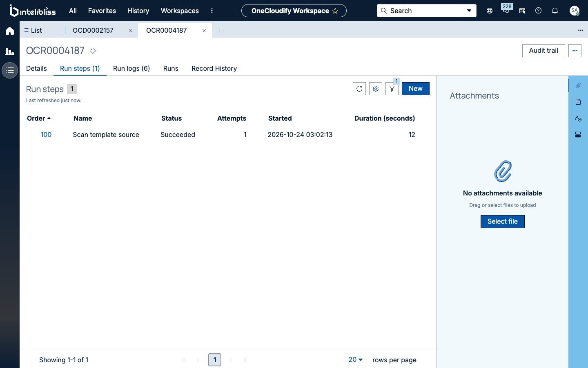The height and width of the screenshot is (368, 588).
Task: Open the help question mark icon
Action: (539, 11)
